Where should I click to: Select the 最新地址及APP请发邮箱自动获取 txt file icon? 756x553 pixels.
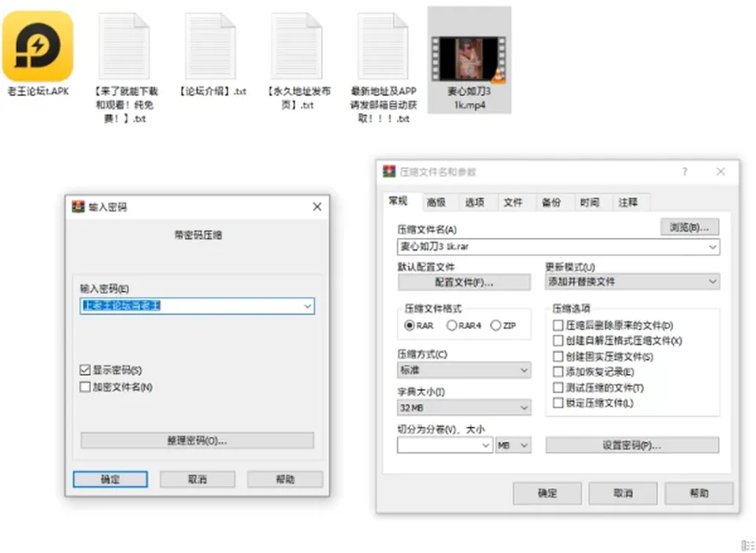383,46
